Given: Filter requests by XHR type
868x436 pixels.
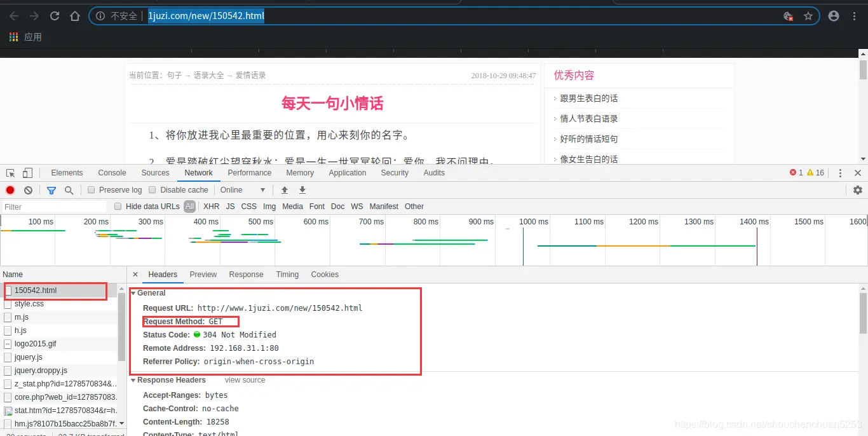Looking at the screenshot, I should [211, 206].
